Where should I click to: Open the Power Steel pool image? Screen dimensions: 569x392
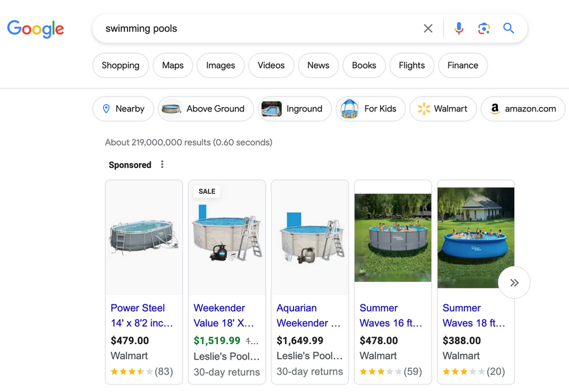pos(144,238)
